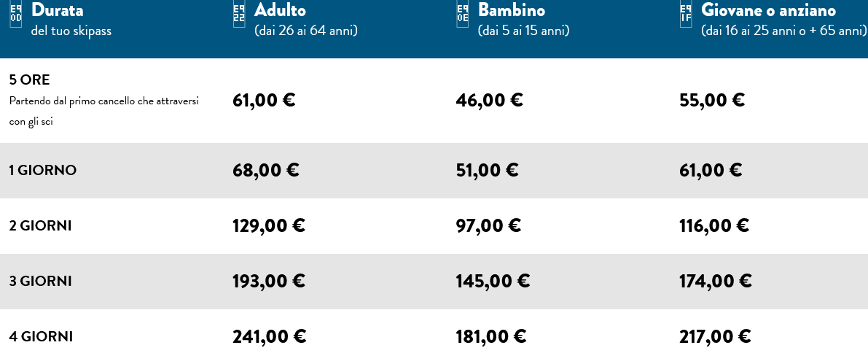
Task: Select the Giovane o anziano column heading
Action: click(x=768, y=10)
